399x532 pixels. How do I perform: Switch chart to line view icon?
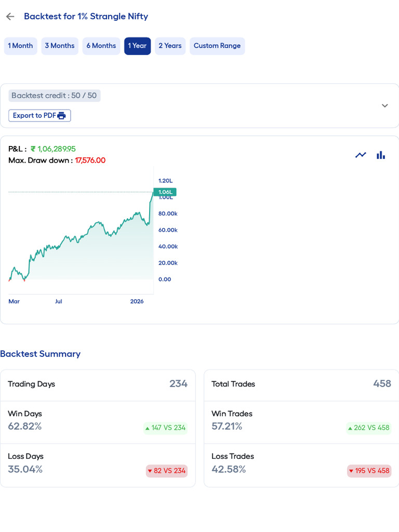tap(361, 155)
